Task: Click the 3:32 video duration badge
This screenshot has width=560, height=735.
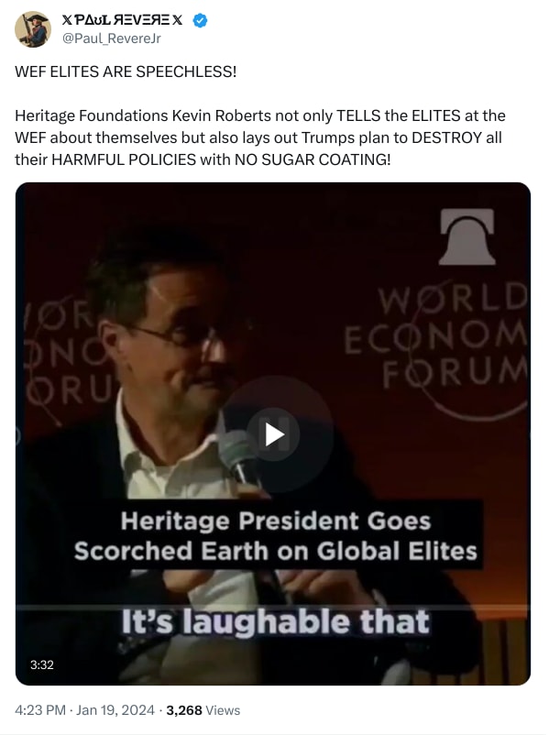Action: pyautogui.click(x=42, y=664)
